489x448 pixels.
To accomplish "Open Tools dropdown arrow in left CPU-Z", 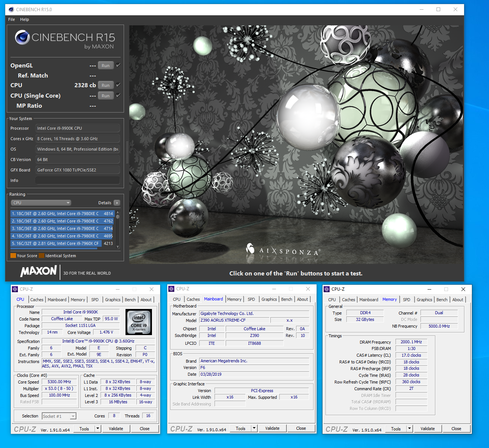I will pyautogui.click(x=98, y=429).
